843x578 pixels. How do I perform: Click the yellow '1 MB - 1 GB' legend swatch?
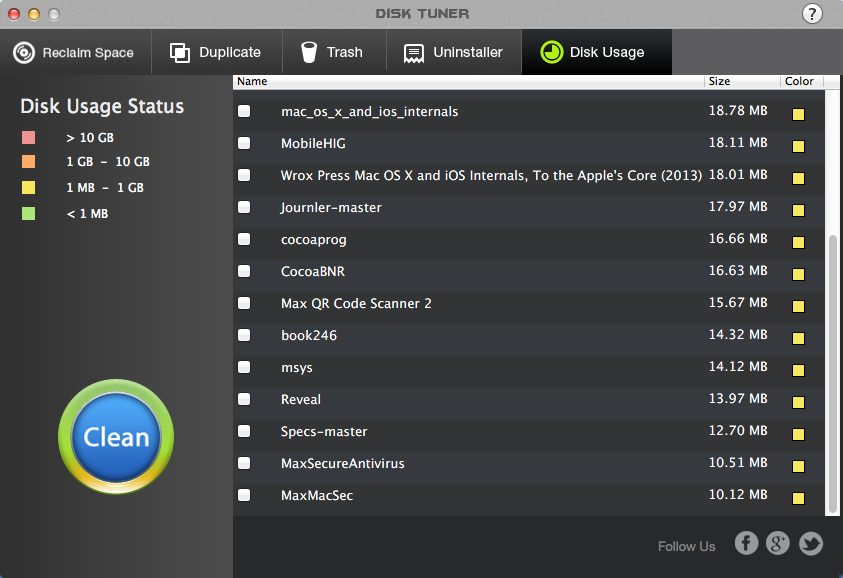pos(28,187)
